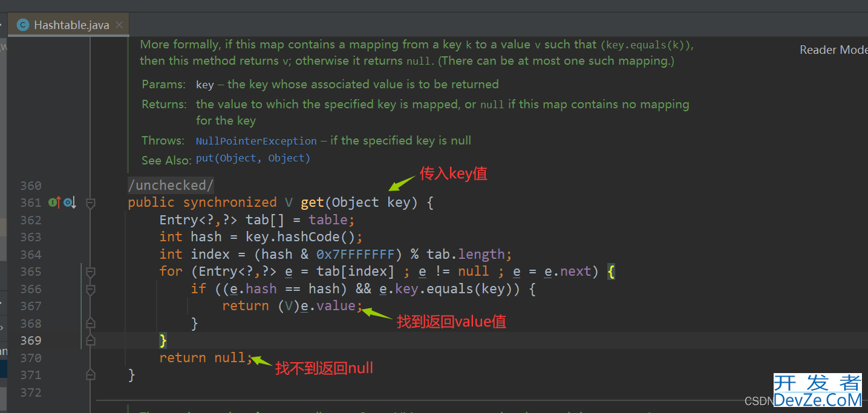Image resolution: width=868 pixels, height=413 pixels.
Task: Click the highlighted closing brace on line 369
Action: pos(163,340)
